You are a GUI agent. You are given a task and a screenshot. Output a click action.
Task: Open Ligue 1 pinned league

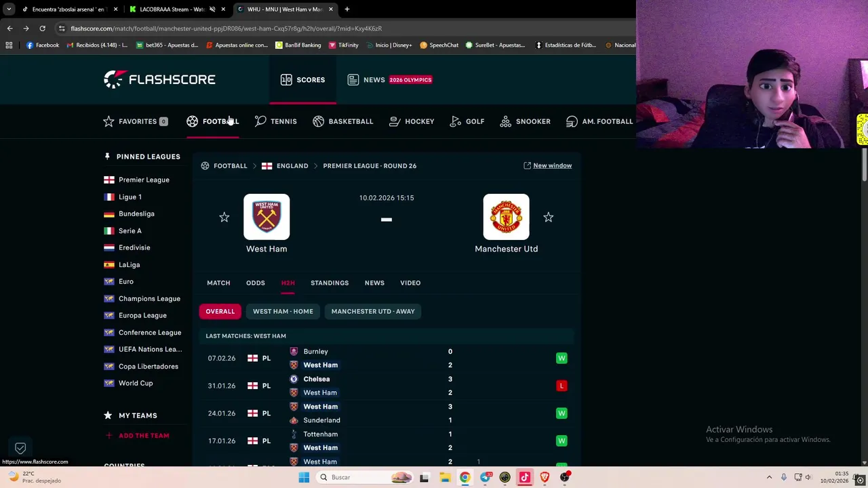coord(130,197)
